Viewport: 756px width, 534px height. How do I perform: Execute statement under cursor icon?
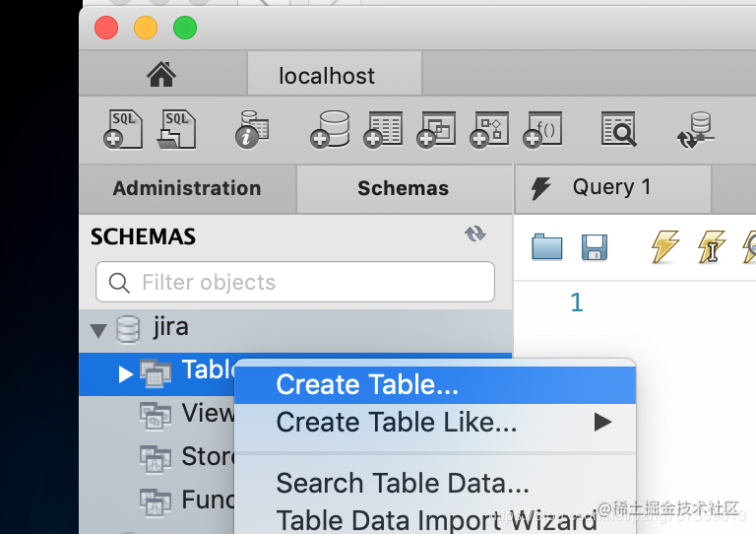click(712, 246)
